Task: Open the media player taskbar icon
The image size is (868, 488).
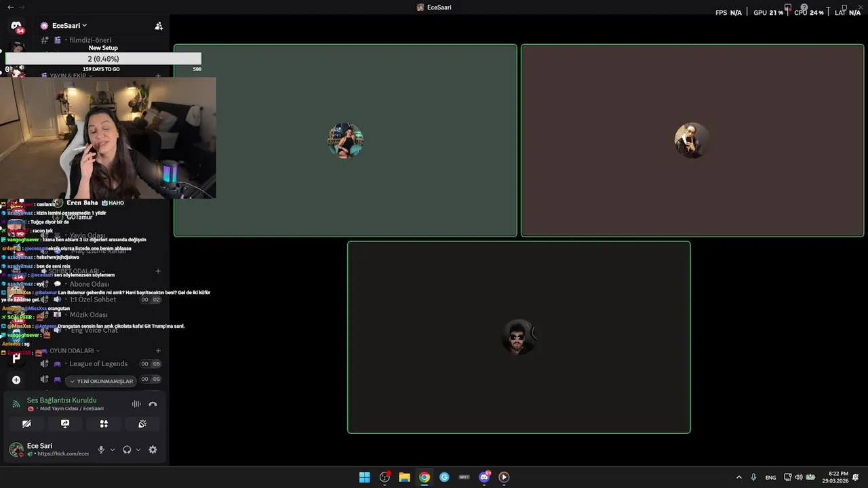Action: pyautogui.click(x=504, y=477)
